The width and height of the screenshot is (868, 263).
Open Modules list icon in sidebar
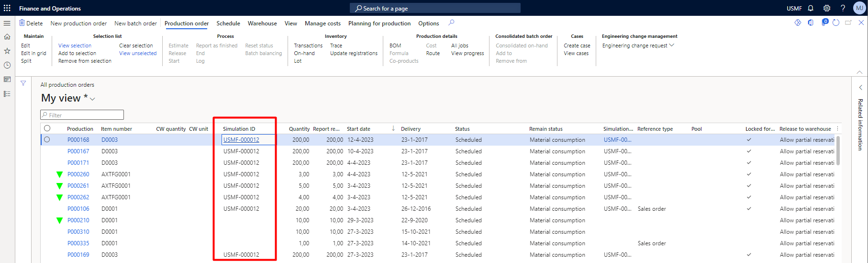click(7, 94)
